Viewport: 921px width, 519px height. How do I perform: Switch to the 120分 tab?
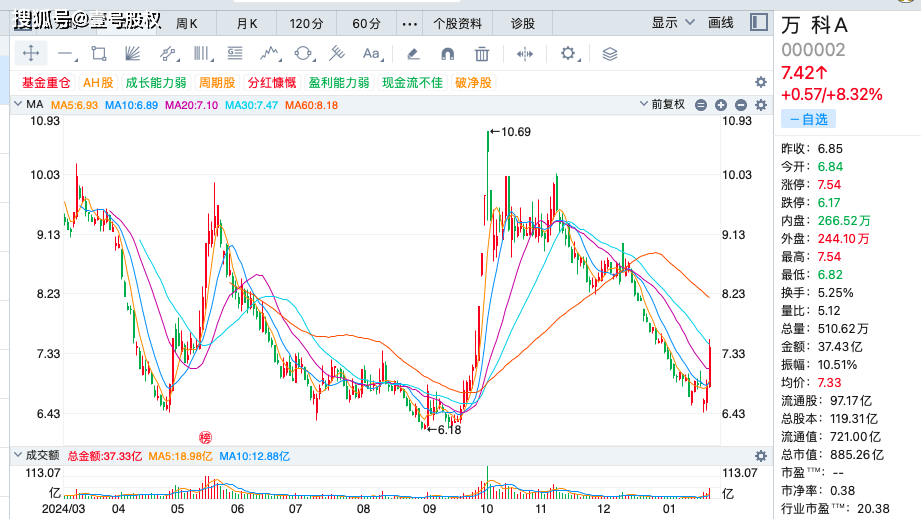click(x=306, y=24)
